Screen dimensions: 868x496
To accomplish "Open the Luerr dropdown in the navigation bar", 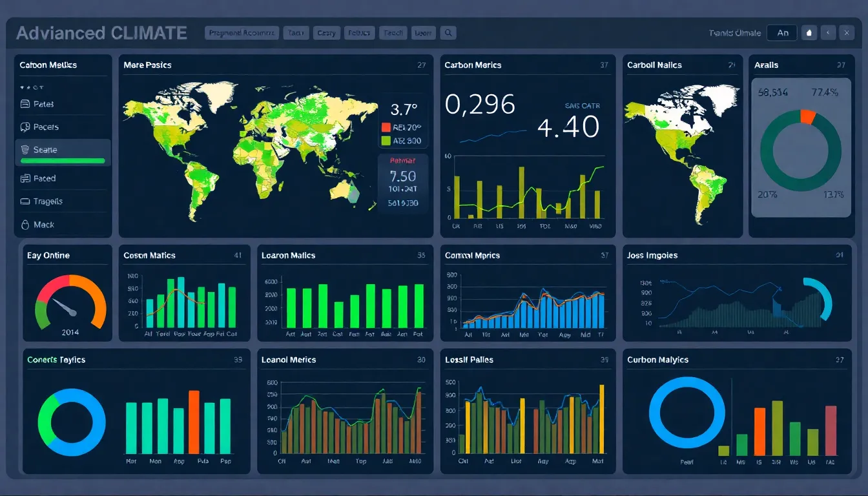I will click(x=423, y=32).
